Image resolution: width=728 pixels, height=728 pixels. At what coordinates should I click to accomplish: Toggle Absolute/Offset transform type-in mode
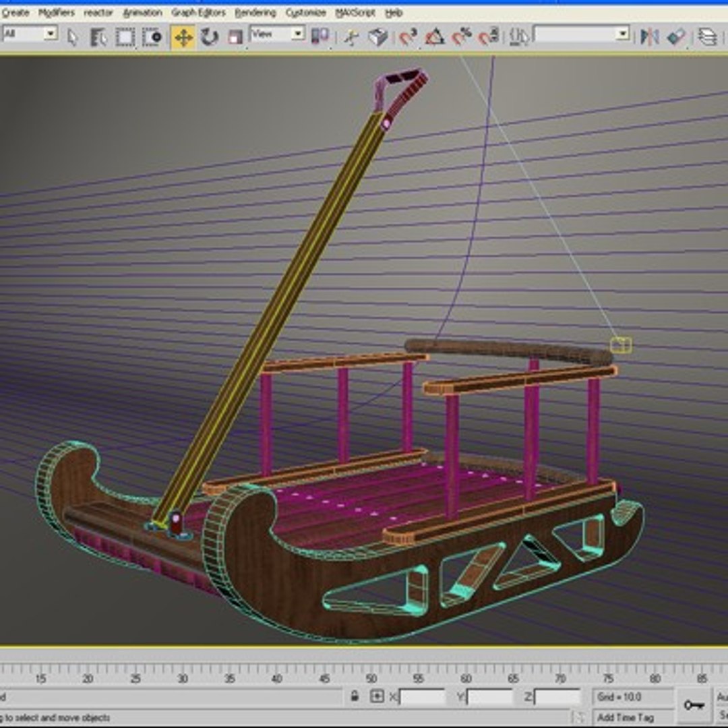click(377, 696)
